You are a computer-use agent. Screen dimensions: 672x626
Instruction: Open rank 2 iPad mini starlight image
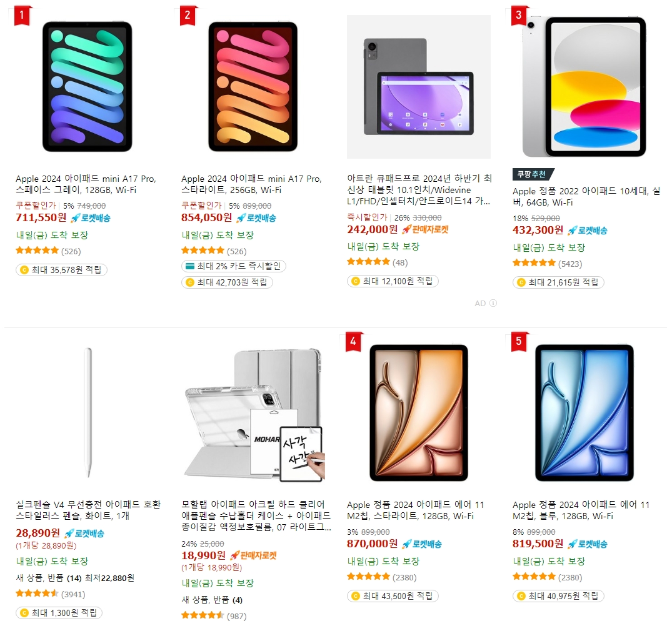[x=253, y=86]
